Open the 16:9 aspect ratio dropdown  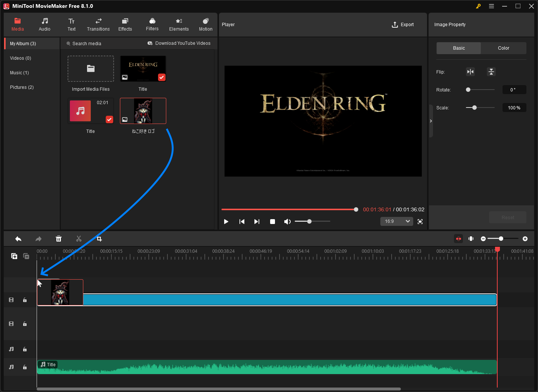397,221
